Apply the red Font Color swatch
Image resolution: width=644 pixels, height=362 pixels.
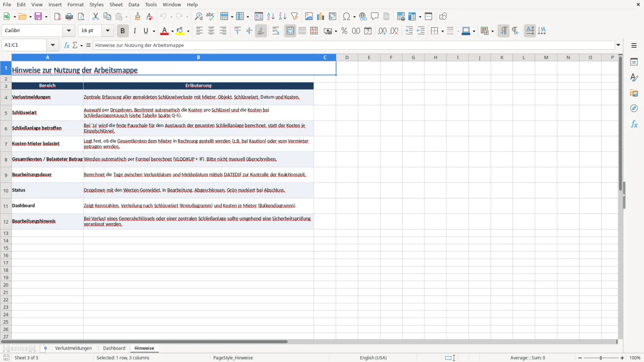(x=165, y=31)
